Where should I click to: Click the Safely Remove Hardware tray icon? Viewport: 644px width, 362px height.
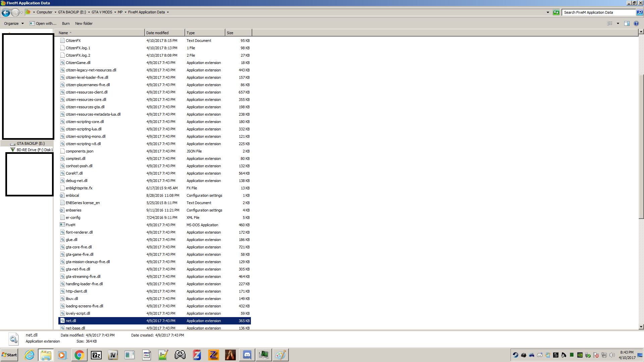(588, 355)
